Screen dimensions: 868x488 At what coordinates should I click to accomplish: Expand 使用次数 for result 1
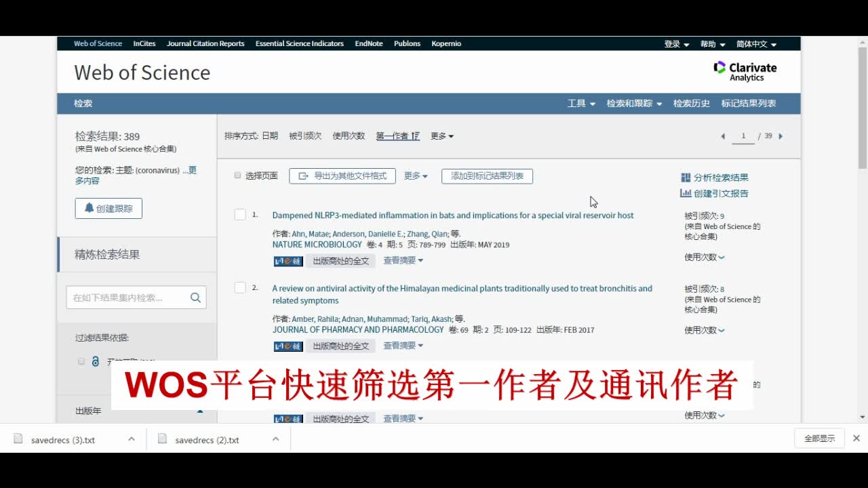(705, 258)
